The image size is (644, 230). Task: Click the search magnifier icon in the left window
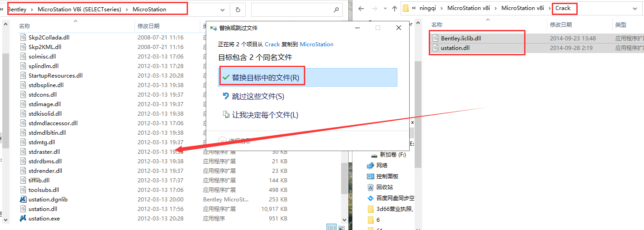coord(336,9)
